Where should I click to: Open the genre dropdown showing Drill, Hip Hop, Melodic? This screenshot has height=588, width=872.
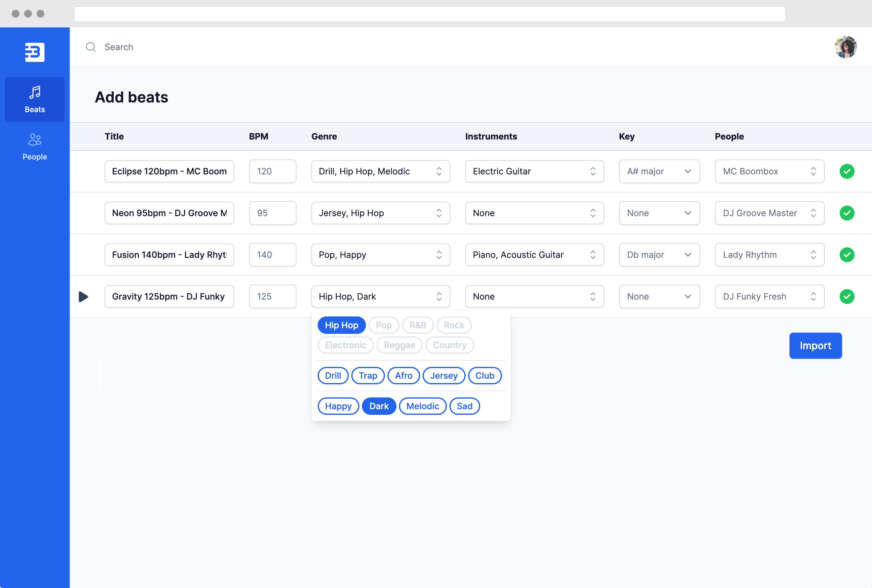tap(381, 171)
